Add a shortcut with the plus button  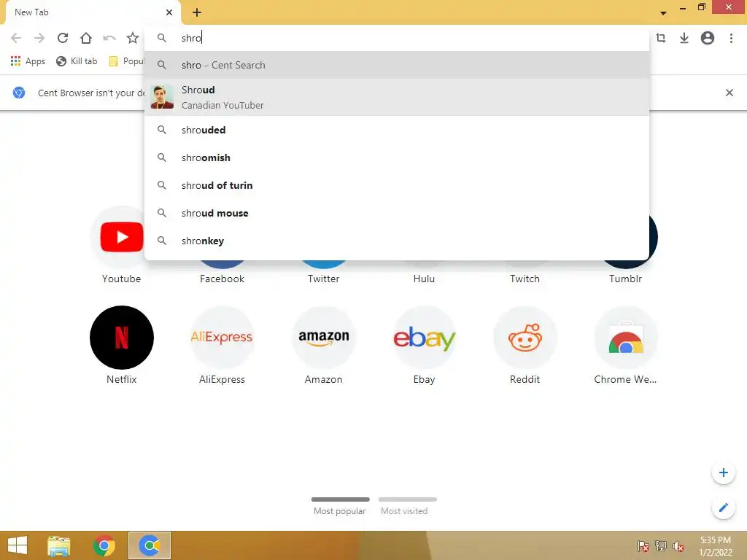723,472
